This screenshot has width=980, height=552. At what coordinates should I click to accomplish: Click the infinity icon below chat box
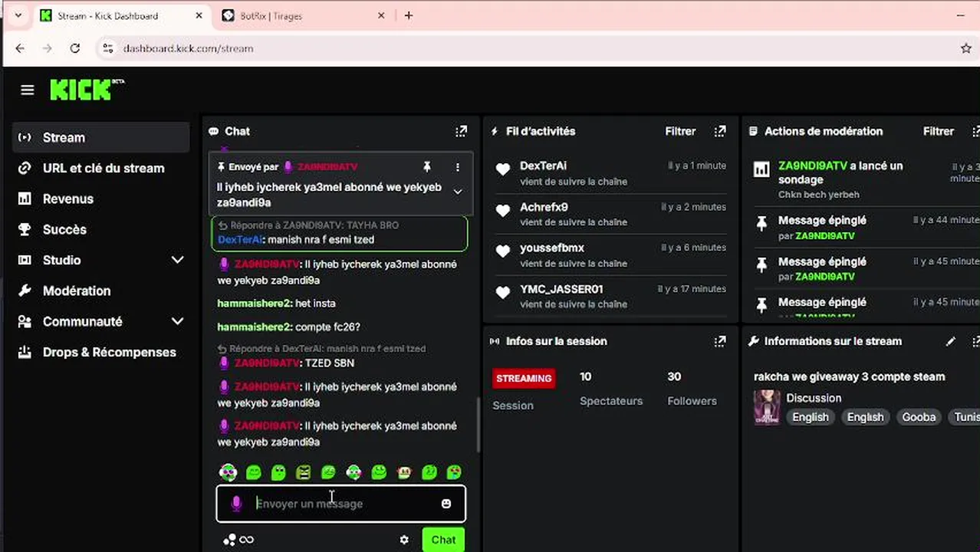pos(246,540)
